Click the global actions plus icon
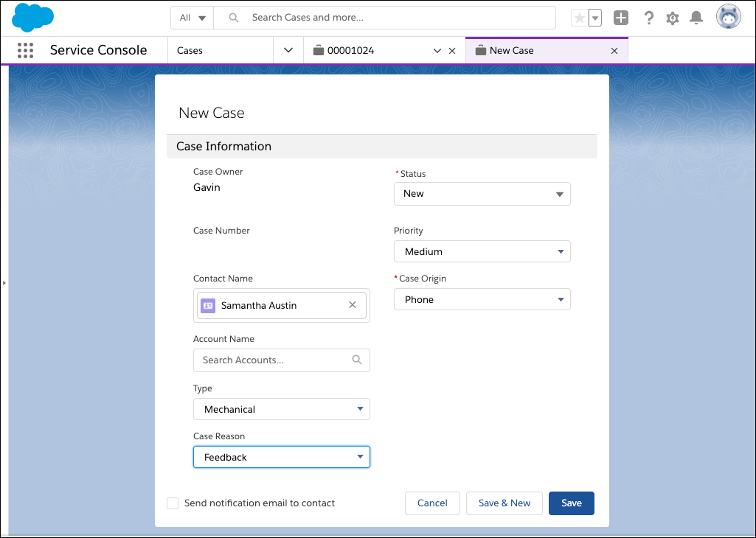 [x=621, y=18]
